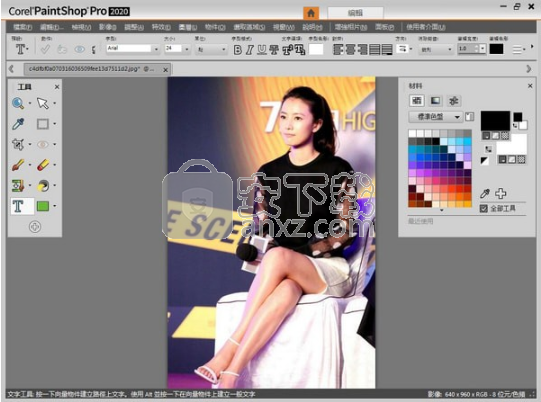Select the Pick arrow tool
The image size is (541, 402).
(x=43, y=103)
